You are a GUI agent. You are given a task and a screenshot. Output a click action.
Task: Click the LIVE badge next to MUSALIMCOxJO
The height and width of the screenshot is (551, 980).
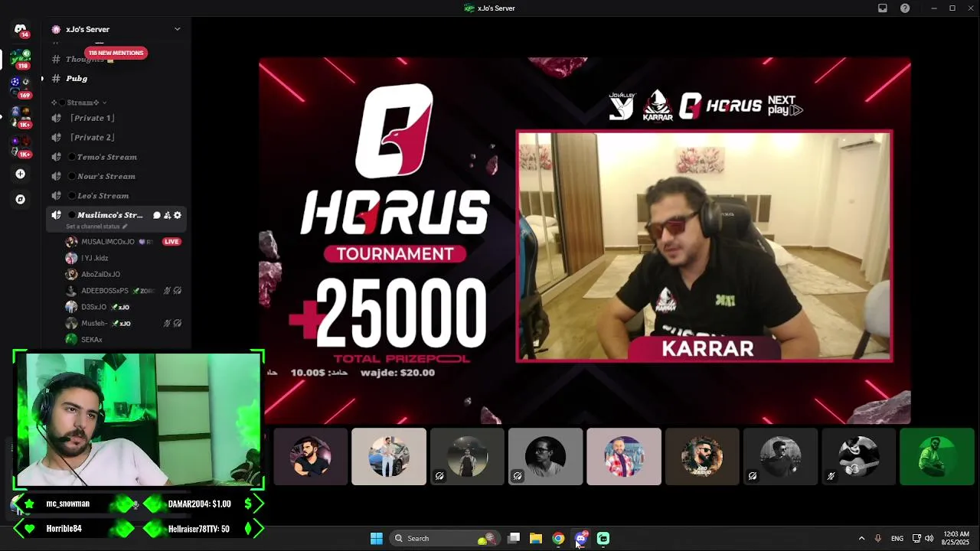tap(171, 242)
